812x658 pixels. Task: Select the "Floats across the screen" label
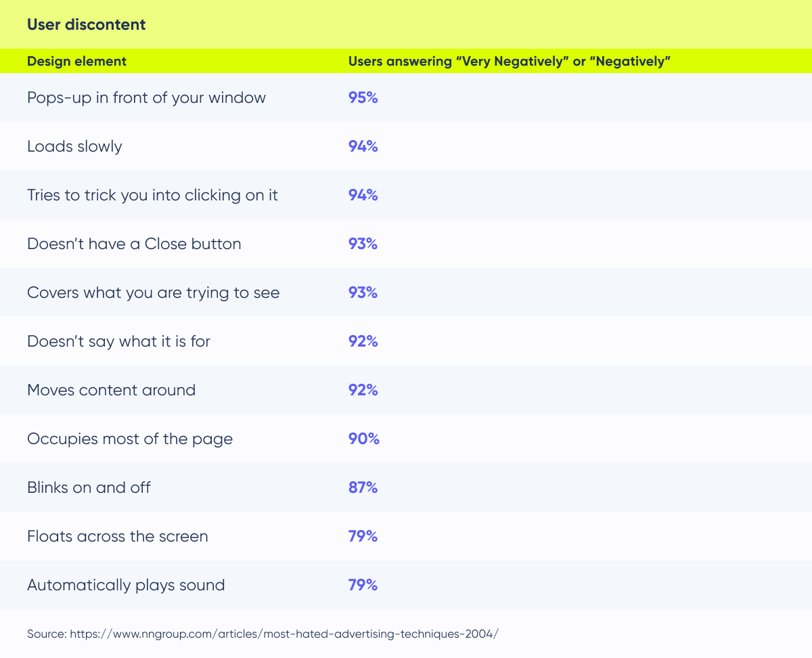click(117, 536)
